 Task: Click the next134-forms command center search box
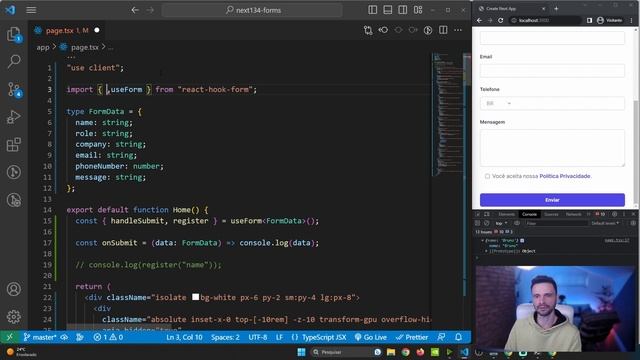coord(252,10)
